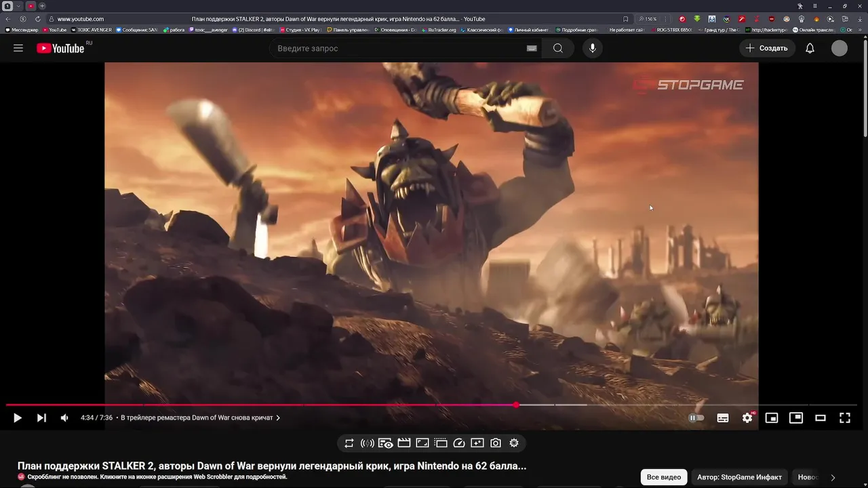
Task: Open the 'ROG STRIX B650' bookmark
Action: coord(671,30)
